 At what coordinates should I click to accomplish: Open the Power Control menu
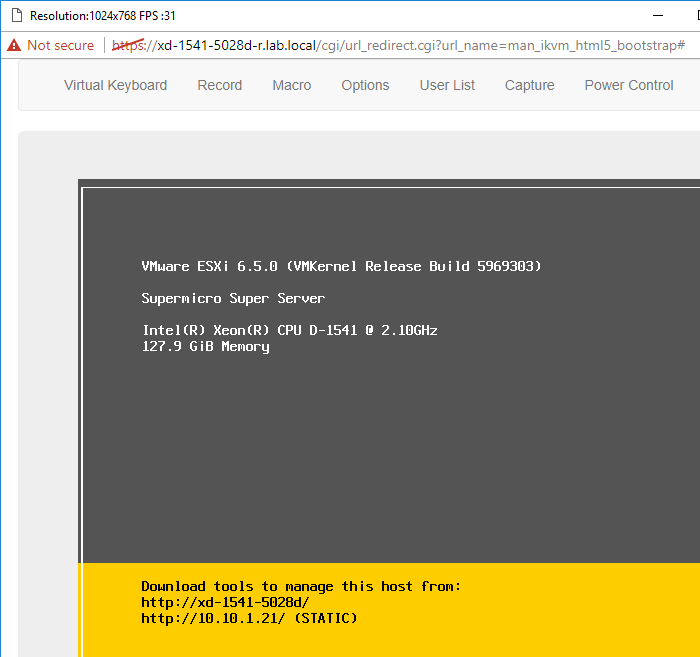[x=629, y=85]
